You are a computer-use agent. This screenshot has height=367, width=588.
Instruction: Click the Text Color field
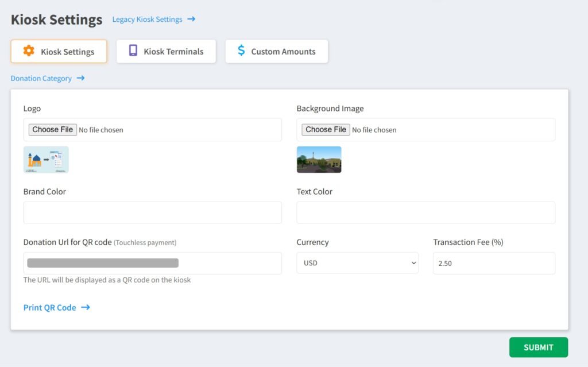425,213
